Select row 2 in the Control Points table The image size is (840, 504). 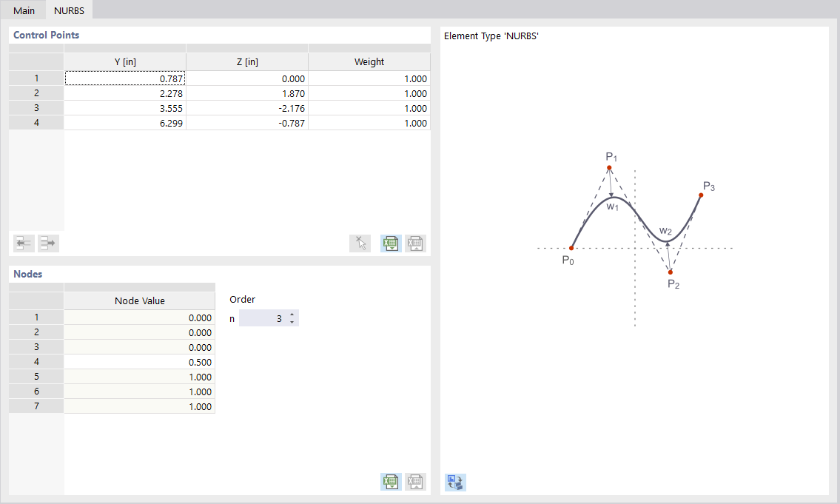(36, 93)
